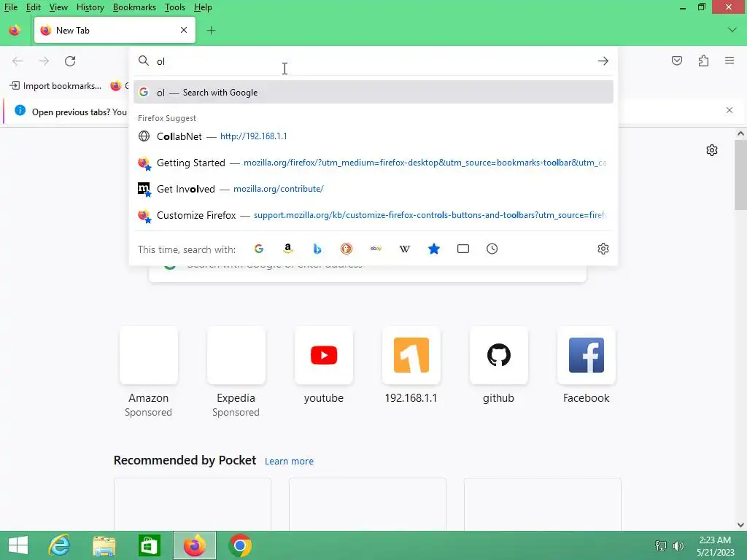Click Import bookmarks in bookmarks toolbar

click(55, 86)
